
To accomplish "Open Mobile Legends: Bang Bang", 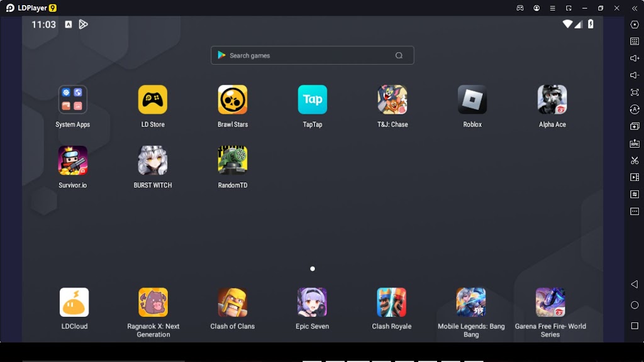I will point(471,302).
